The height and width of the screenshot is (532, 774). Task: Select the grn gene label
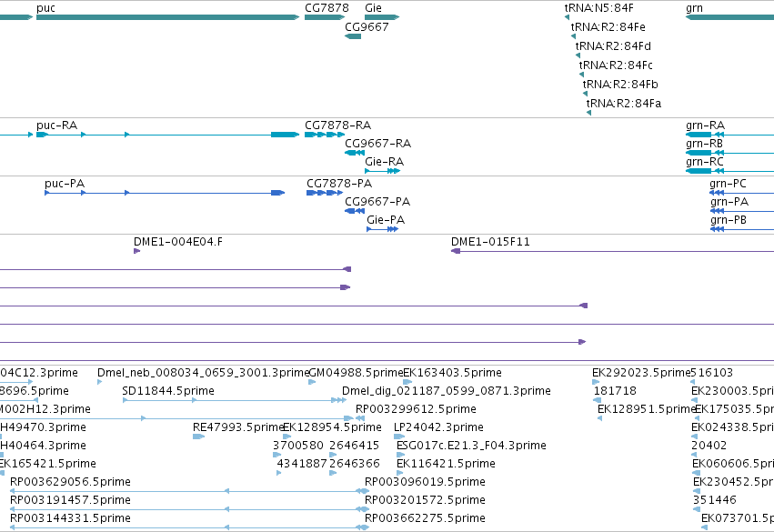[694, 8]
